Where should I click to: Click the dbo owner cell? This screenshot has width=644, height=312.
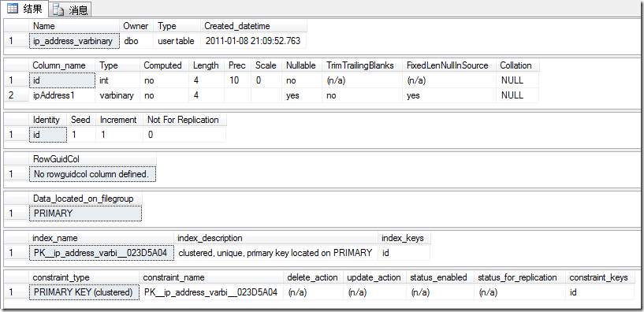click(137, 41)
